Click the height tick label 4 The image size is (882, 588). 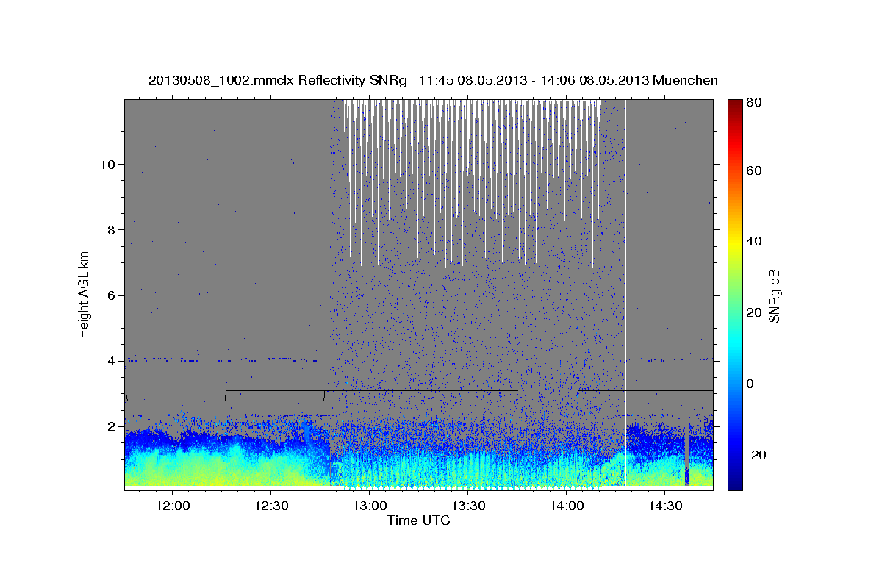pos(111,361)
